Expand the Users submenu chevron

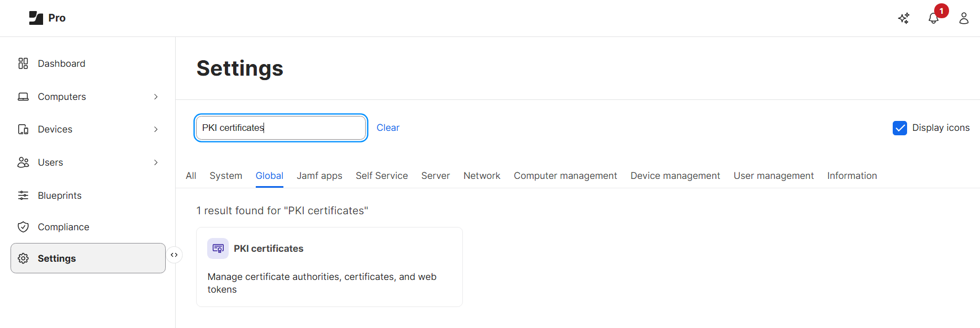point(156,162)
